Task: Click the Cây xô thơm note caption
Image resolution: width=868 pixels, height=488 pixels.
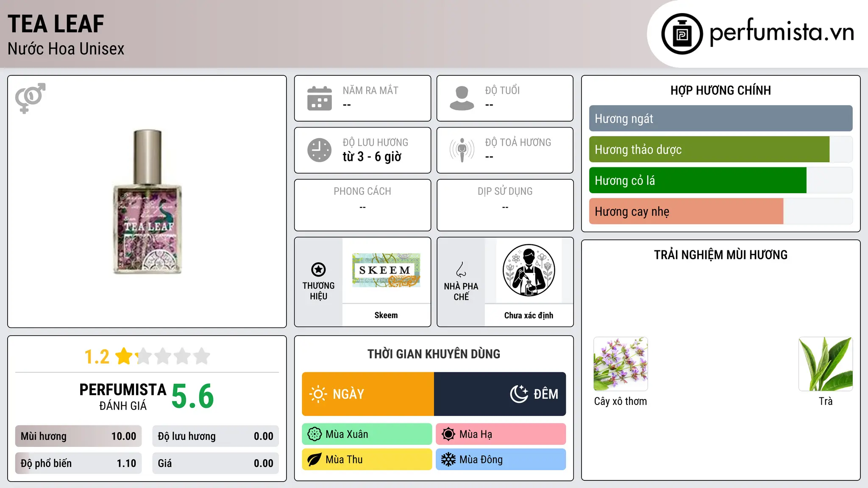Action: 620,401
